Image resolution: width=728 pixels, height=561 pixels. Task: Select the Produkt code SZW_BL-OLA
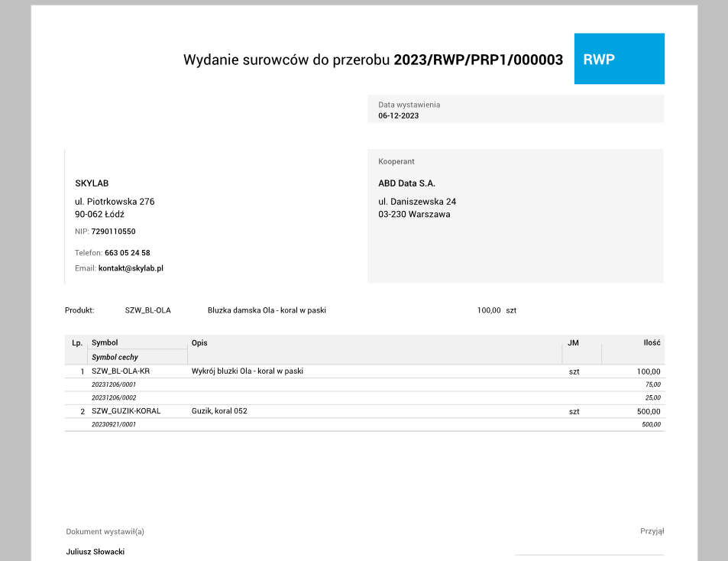pyautogui.click(x=149, y=310)
